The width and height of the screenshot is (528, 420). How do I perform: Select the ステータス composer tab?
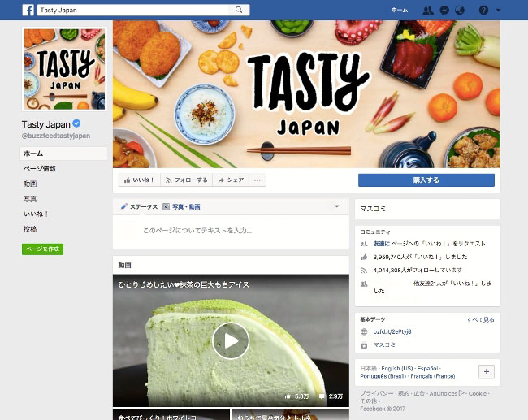coord(139,207)
